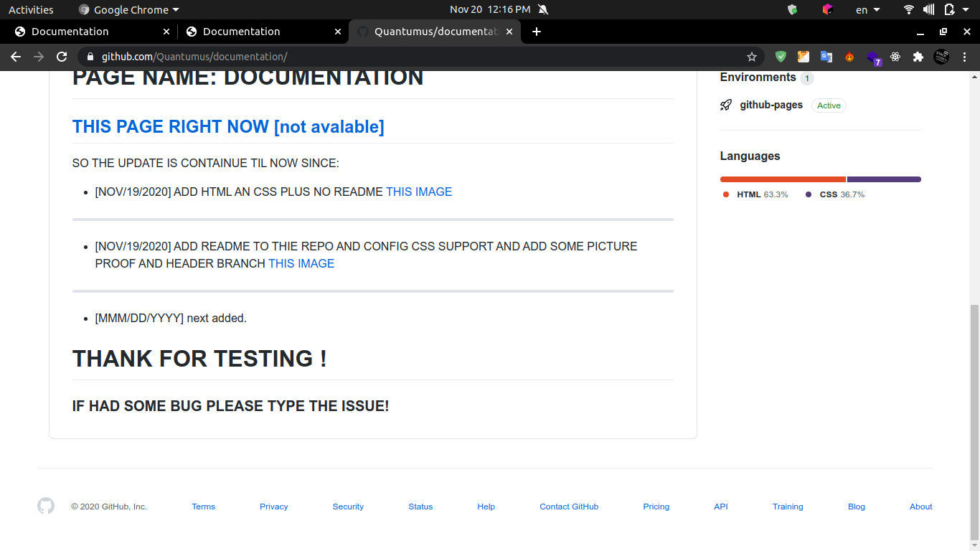Open a new browser tab

(537, 32)
